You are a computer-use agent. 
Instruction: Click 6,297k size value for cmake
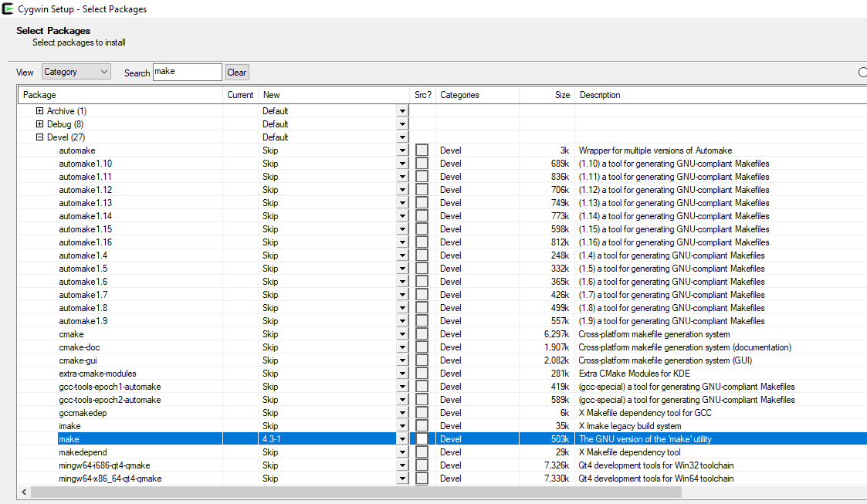pos(556,334)
